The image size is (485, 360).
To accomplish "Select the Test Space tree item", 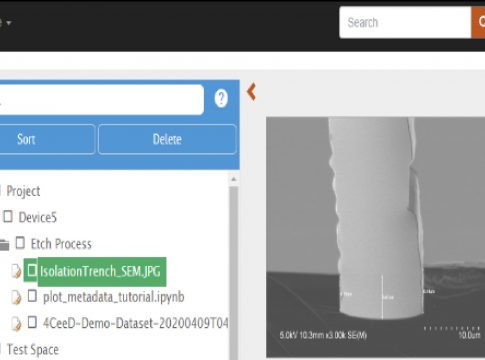I will point(33,350).
